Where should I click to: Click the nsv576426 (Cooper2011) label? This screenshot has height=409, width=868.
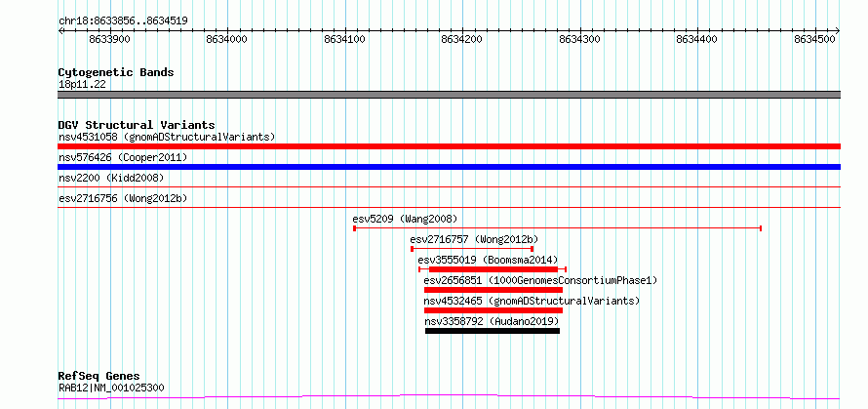tap(123, 157)
